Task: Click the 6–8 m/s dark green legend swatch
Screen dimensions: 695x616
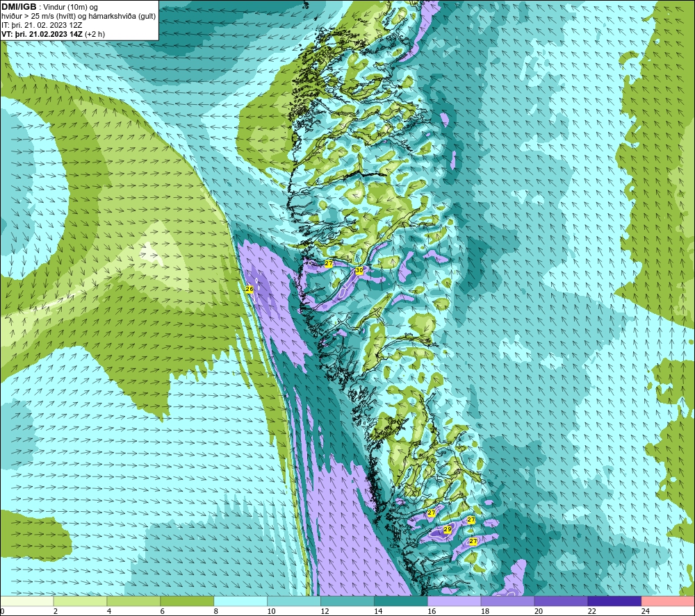Action: coord(187,601)
